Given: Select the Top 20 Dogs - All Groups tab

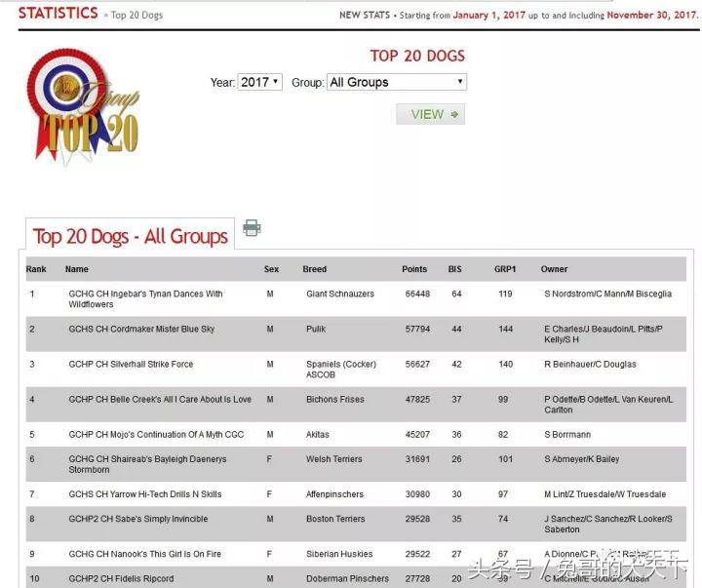Looking at the screenshot, I should click(x=131, y=236).
